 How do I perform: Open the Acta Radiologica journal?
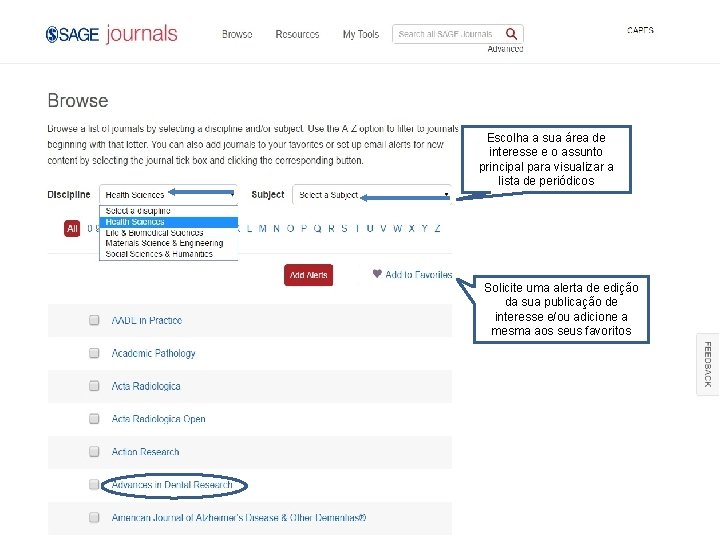click(146, 386)
